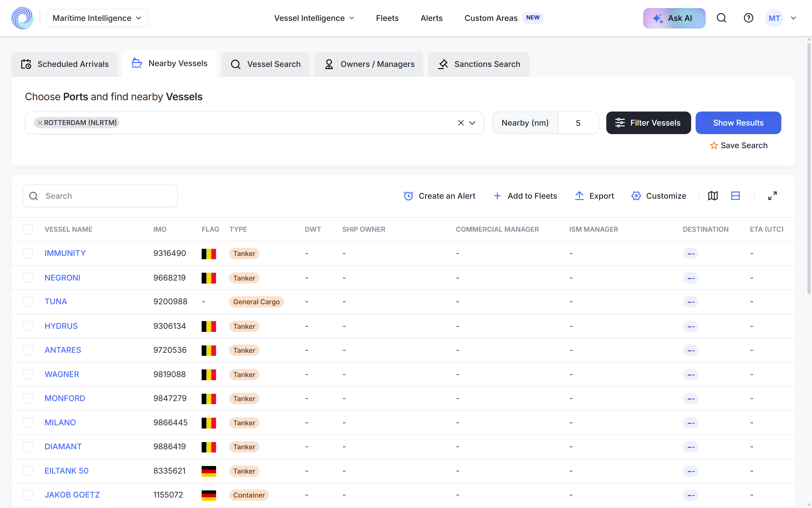Click the Create an Alert clock icon

coord(408,196)
